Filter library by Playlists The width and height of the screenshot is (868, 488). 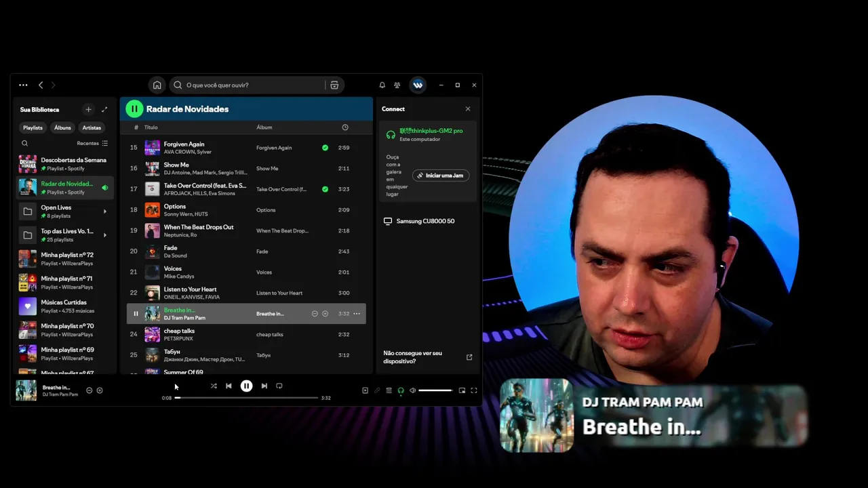(33, 127)
